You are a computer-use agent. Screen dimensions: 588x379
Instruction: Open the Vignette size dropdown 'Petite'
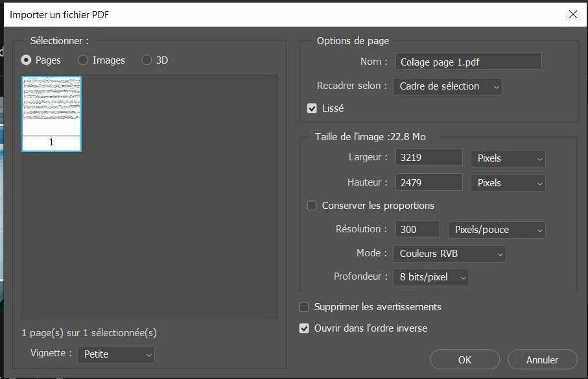coord(116,354)
